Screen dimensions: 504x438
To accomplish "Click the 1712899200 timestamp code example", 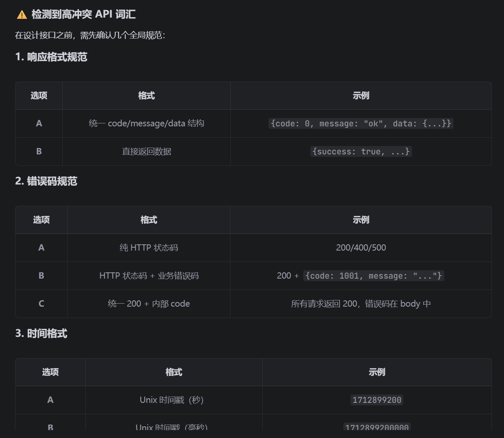I will (377, 400).
